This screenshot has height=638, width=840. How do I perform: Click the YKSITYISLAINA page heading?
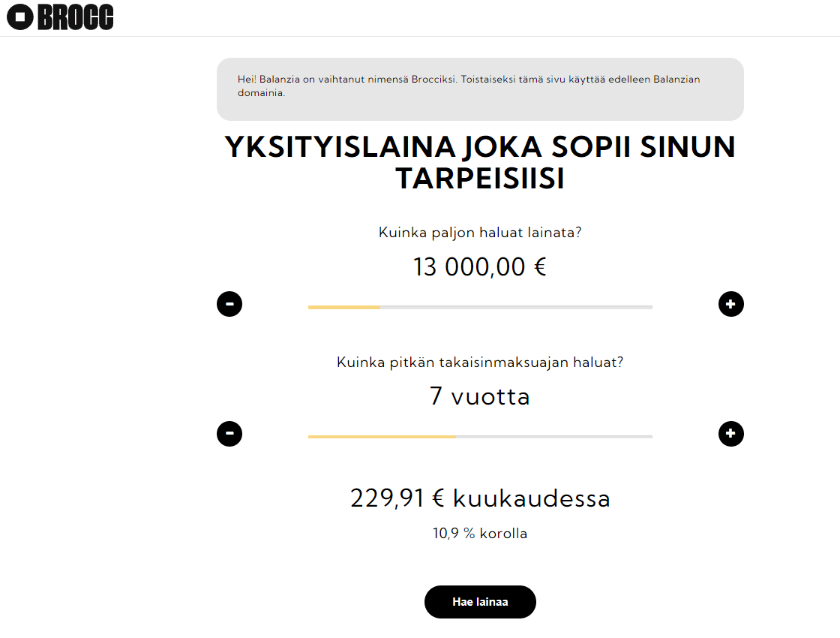(x=480, y=161)
